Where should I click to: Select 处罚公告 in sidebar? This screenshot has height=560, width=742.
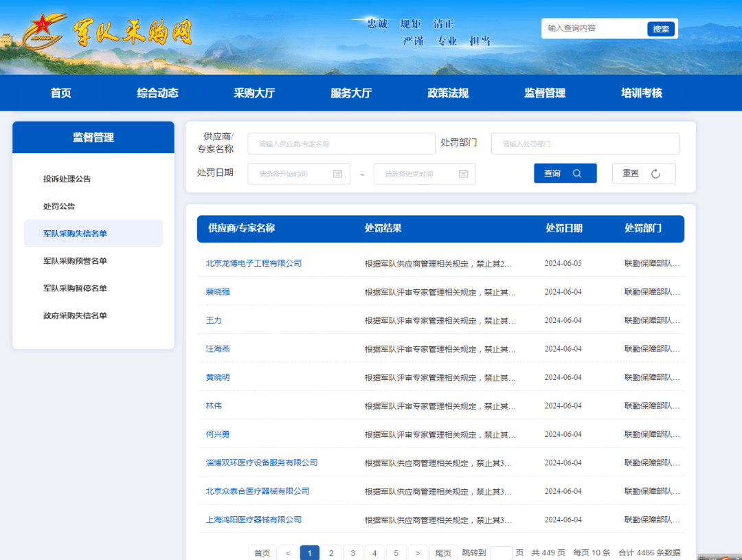coord(59,206)
